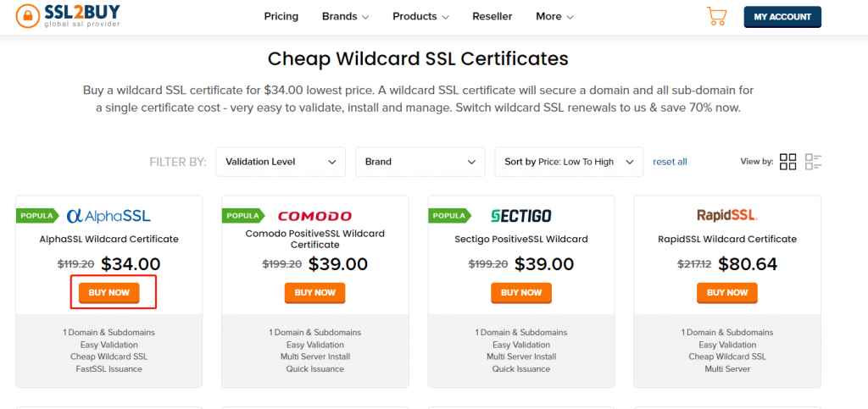The image size is (868, 409).
Task: Click the reset all filters link
Action: tap(670, 162)
